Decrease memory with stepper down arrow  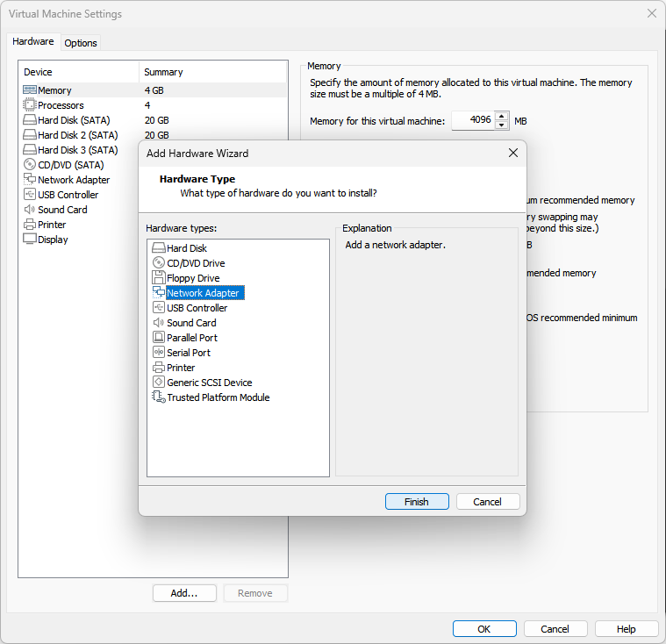click(x=502, y=125)
